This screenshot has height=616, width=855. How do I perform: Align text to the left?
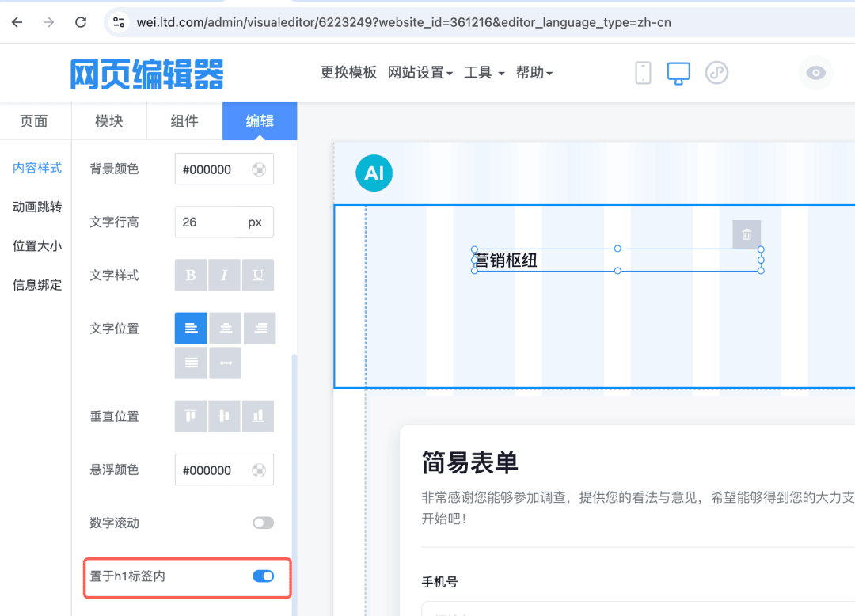[191, 328]
